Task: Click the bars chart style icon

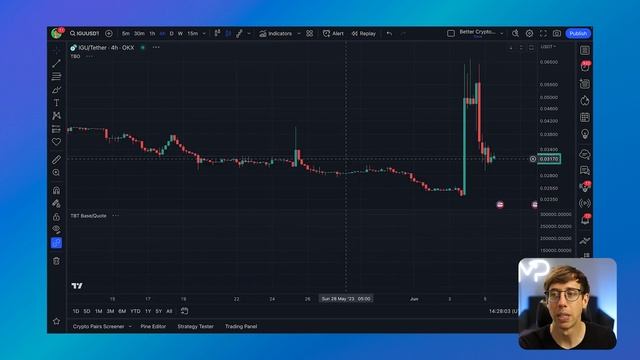Action: (218, 33)
